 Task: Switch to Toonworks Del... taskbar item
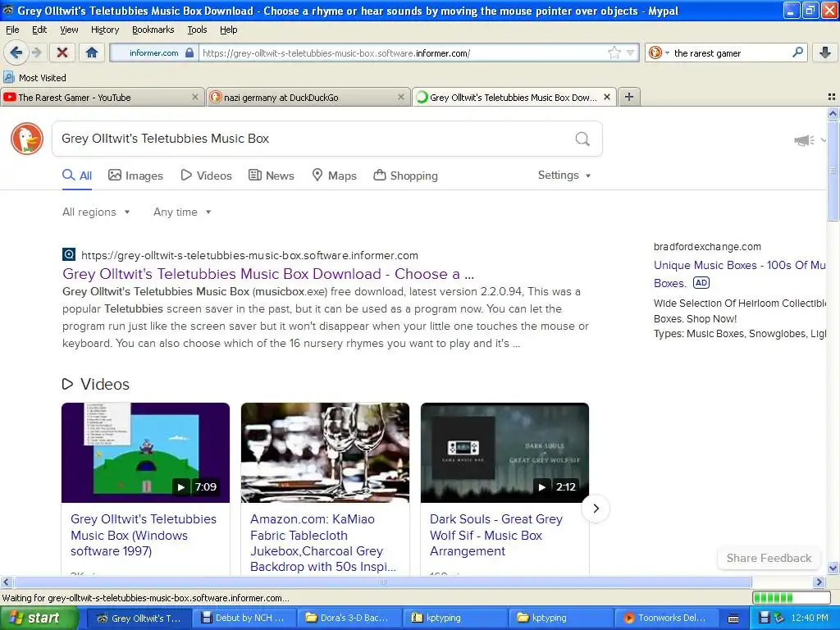tap(664, 618)
